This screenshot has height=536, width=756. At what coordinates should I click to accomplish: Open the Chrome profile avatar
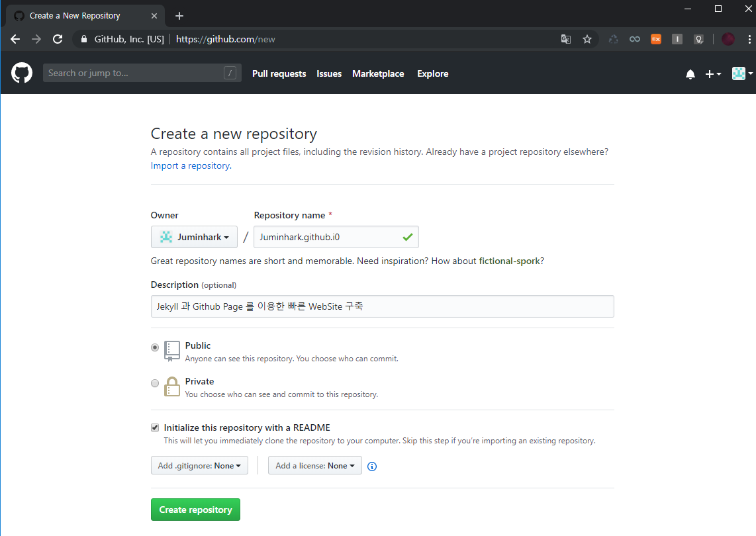coord(728,39)
